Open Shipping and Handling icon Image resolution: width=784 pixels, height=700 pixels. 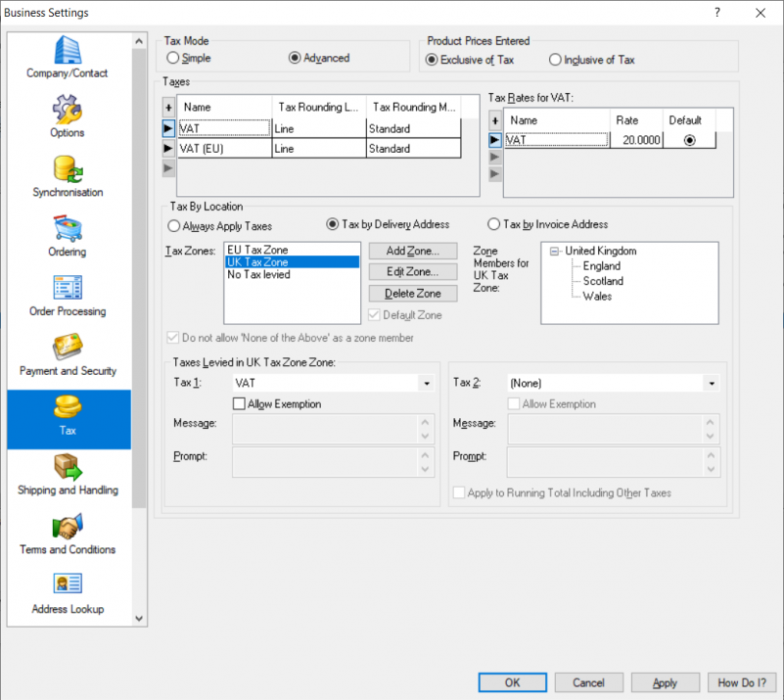pos(68,466)
